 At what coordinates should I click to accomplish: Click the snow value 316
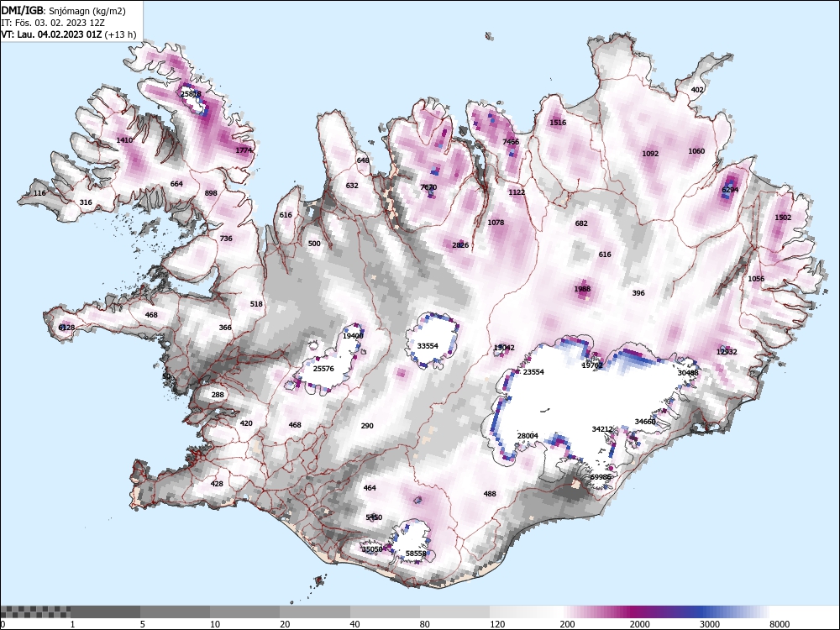point(86,202)
